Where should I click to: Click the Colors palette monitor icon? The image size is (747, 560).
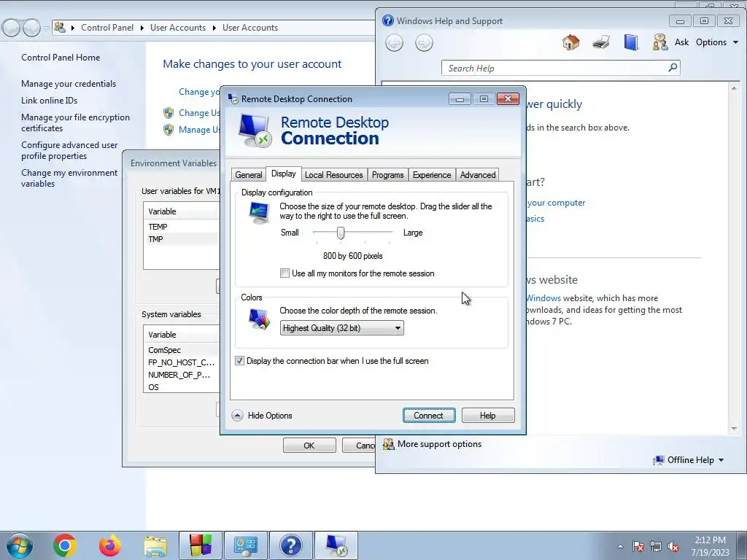point(259,319)
